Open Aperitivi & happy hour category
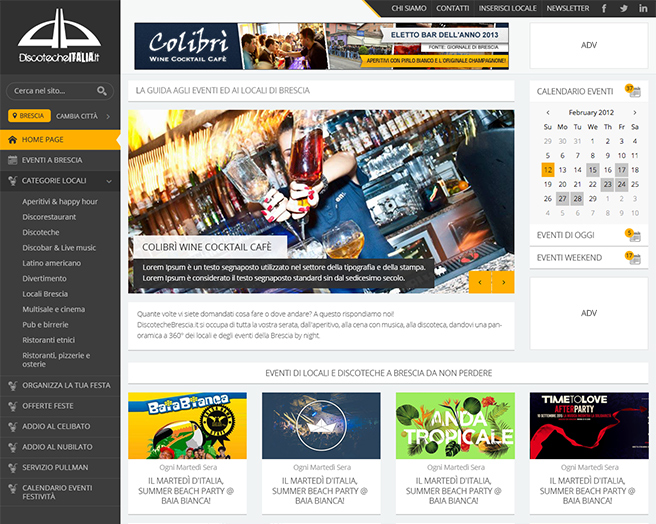This screenshot has height=524, width=656. (60, 202)
